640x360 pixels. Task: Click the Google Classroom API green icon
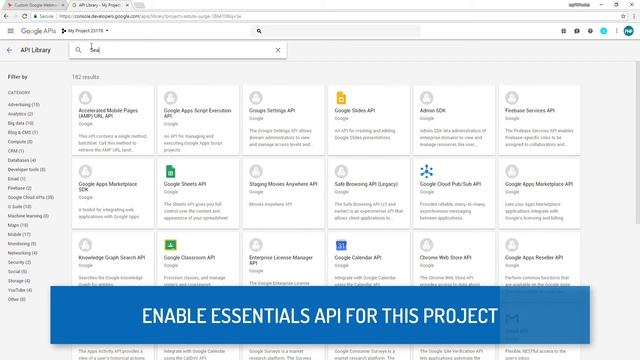(x=171, y=245)
